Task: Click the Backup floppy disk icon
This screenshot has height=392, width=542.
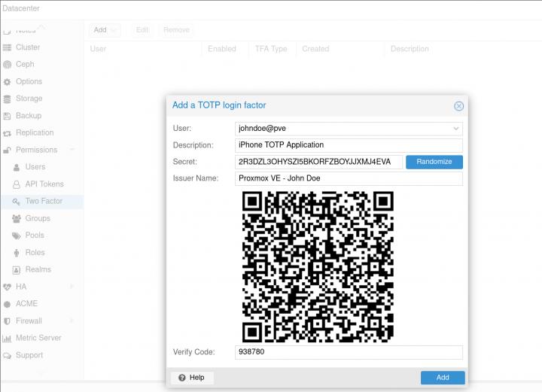Action: [8, 116]
